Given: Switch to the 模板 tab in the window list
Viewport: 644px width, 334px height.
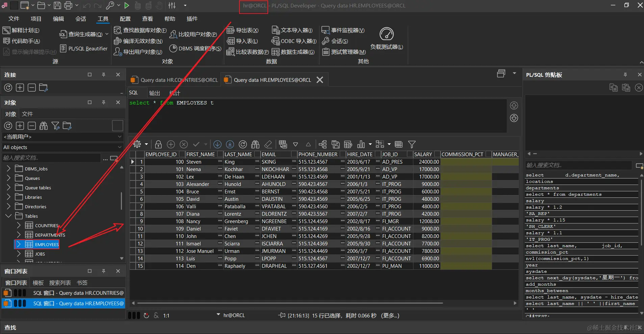Looking at the screenshot, I should click(x=38, y=283).
